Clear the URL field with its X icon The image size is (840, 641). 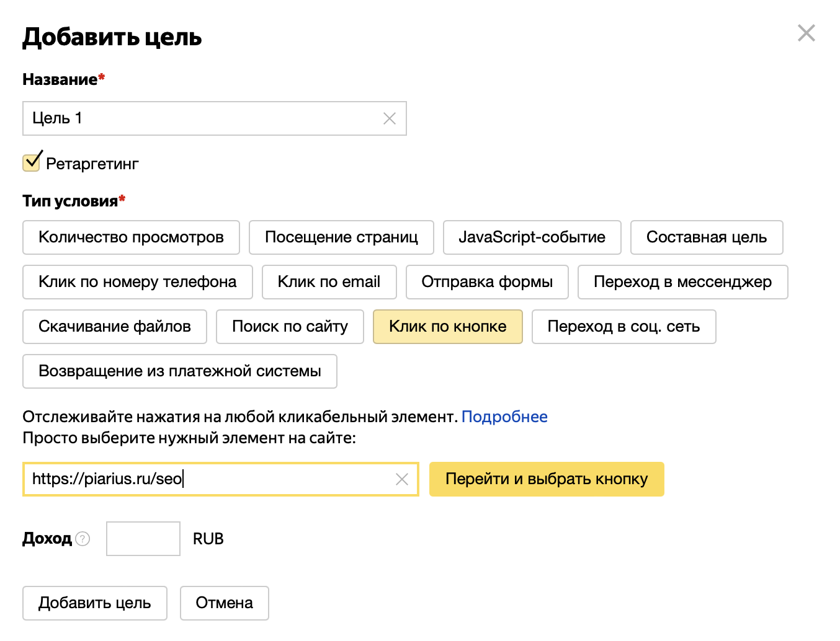click(402, 479)
